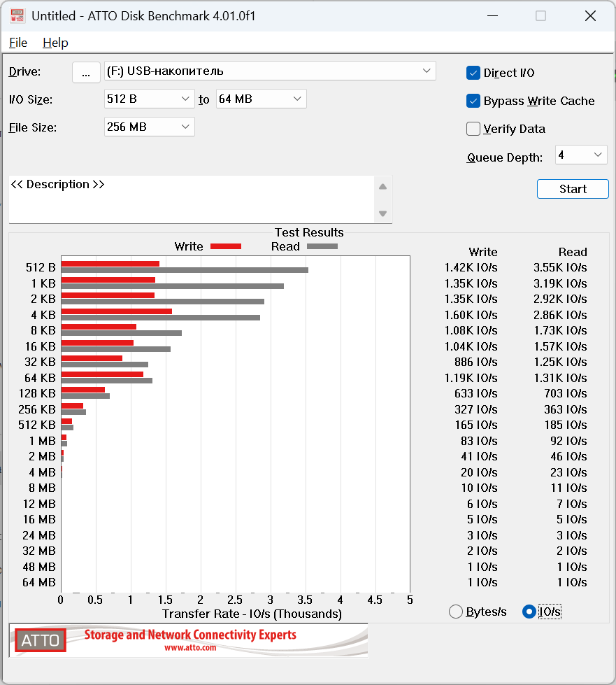Click the Write column header

[483, 252]
